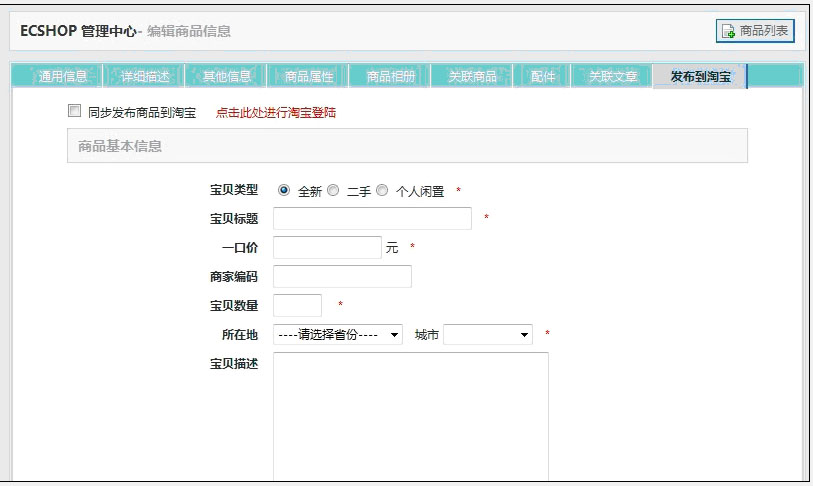Image resolution: width=813 pixels, height=486 pixels.
Task: Click the 商家编码 input field
Action: point(342,277)
